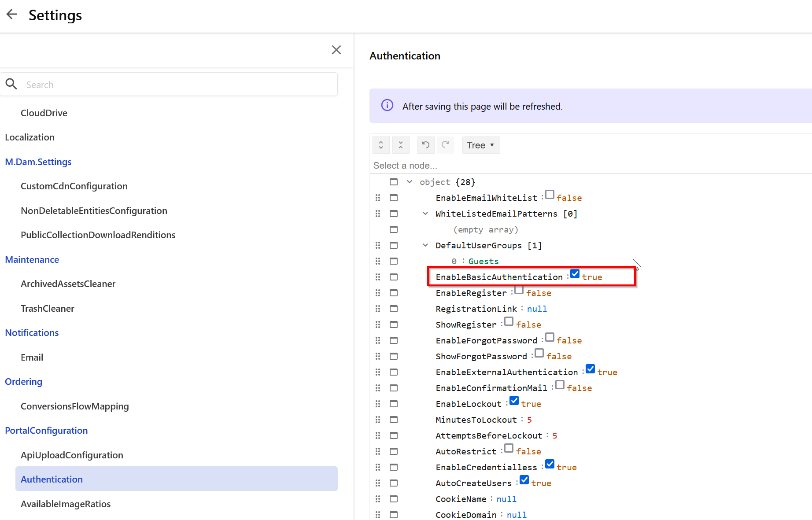Click the collapse all fields icon
This screenshot has width=812, height=520.
[x=401, y=145]
